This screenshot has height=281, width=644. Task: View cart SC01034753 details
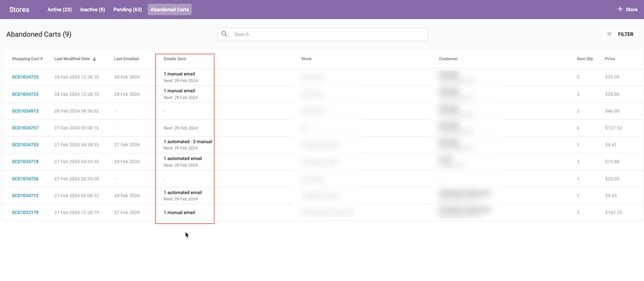click(25, 144)
